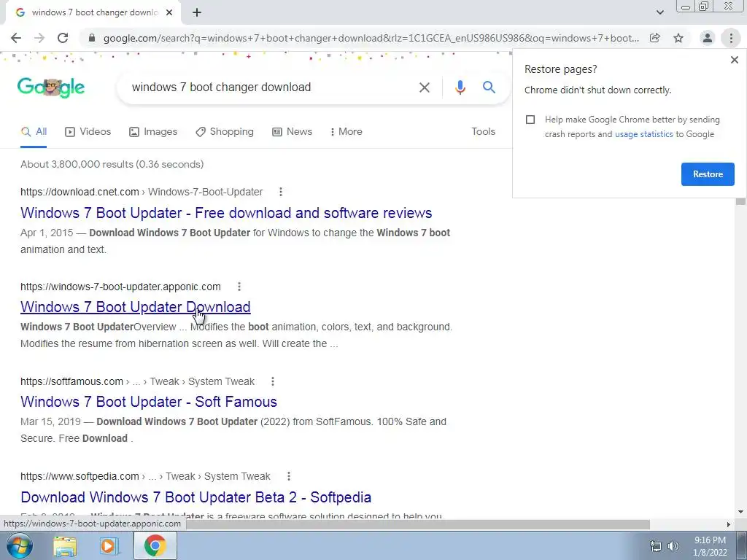
Task: Clear the search box text
Action: pyautogui.click(x=424, y=87)
